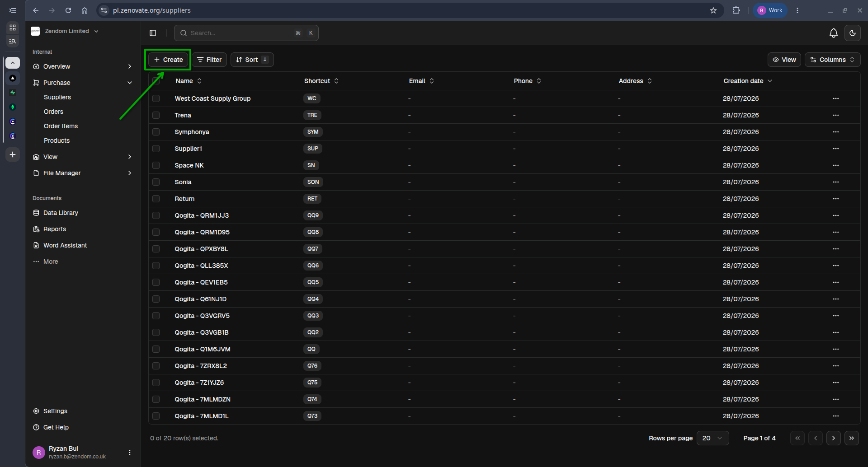Select the West Coast Supply Group checkbox
The image size is (868, 467).
click(x=156, y=98)
